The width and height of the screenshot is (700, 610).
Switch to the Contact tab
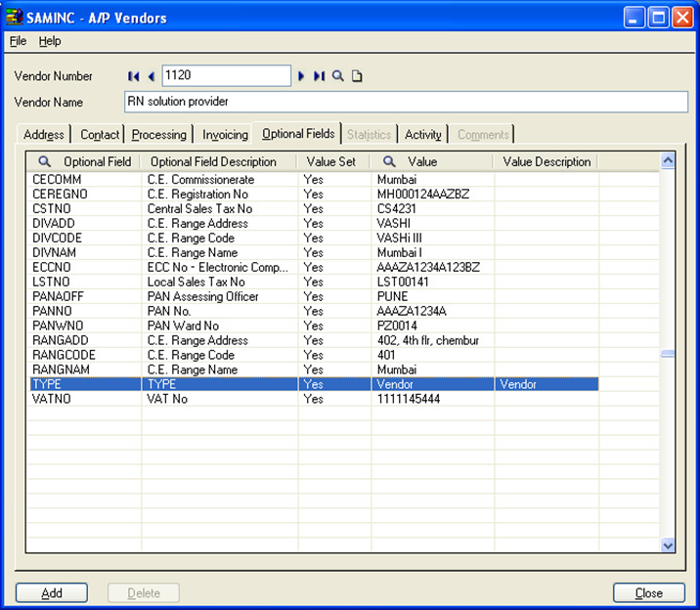(100, 134)
